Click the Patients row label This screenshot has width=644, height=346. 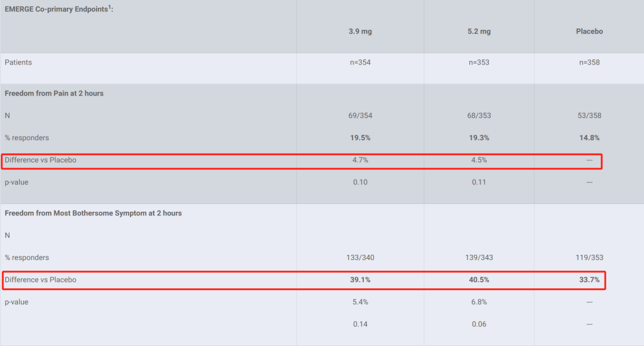[x=18, y=63]
